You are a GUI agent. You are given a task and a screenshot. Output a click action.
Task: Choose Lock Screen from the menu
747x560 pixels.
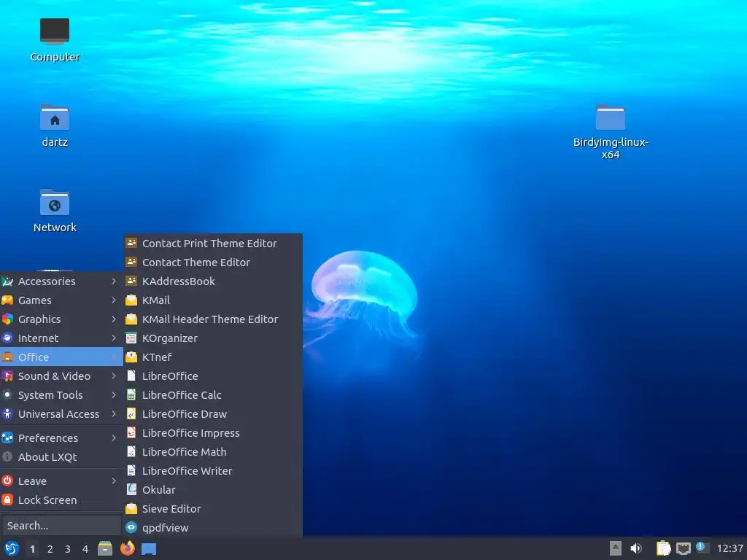(61, 500)
